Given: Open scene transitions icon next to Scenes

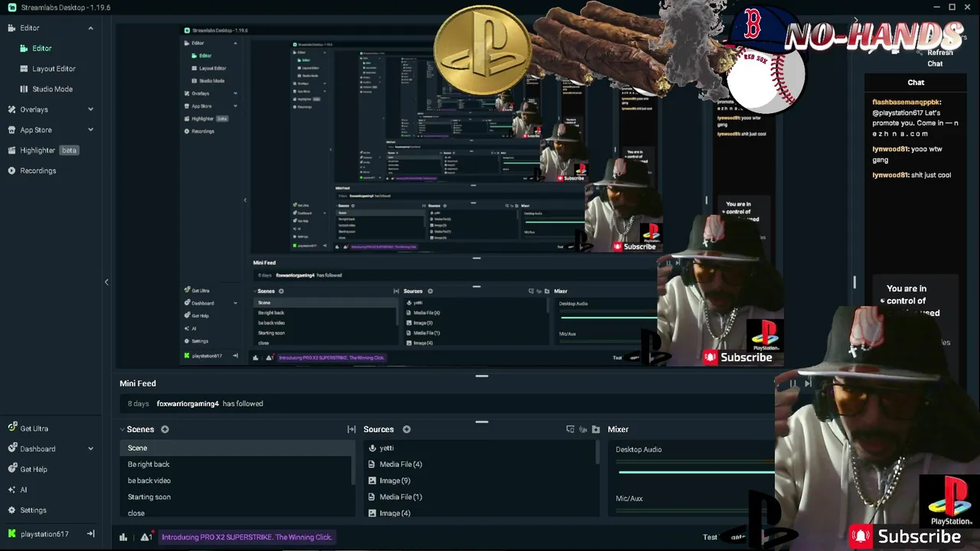Looking at the screenshot, I should (x=351, y=429).
